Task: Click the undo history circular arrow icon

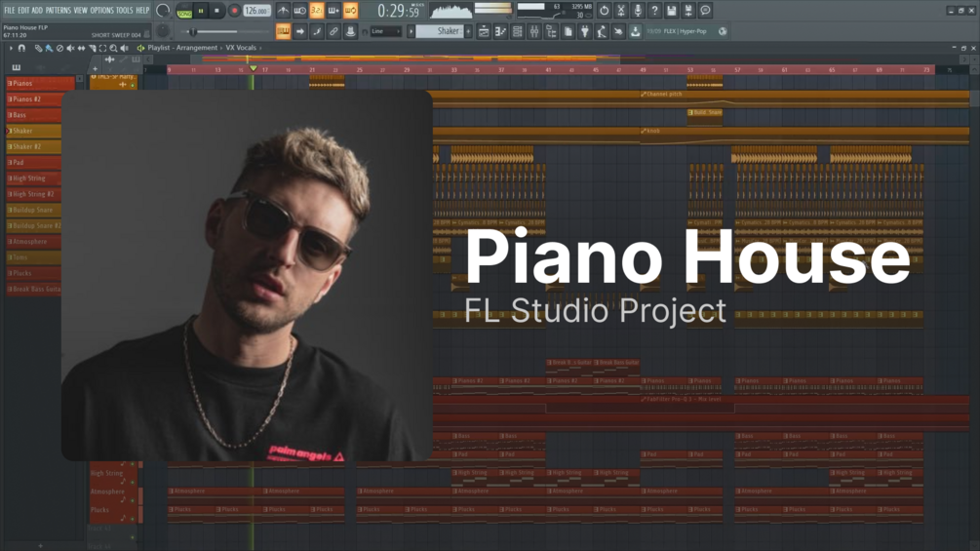Action: [x=604, y=11]
